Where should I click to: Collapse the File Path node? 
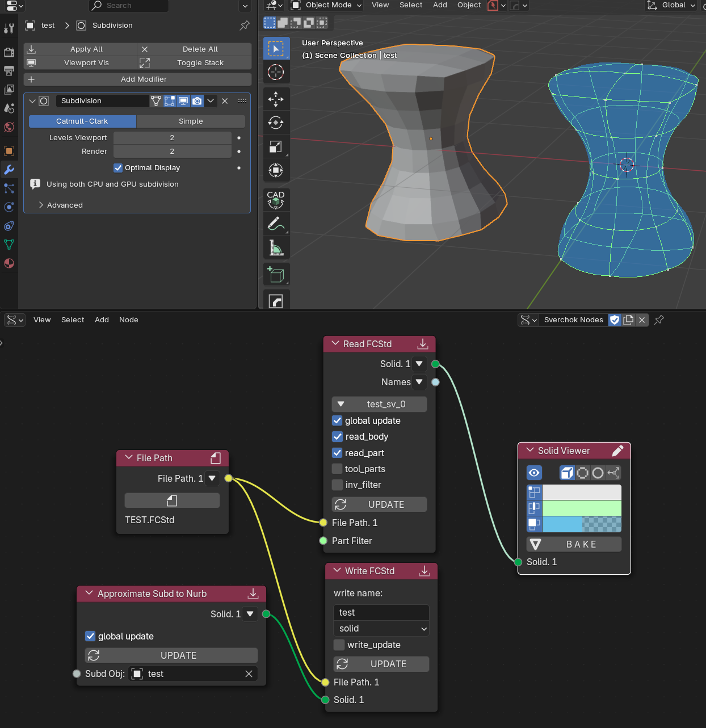[x=129, y=457]
